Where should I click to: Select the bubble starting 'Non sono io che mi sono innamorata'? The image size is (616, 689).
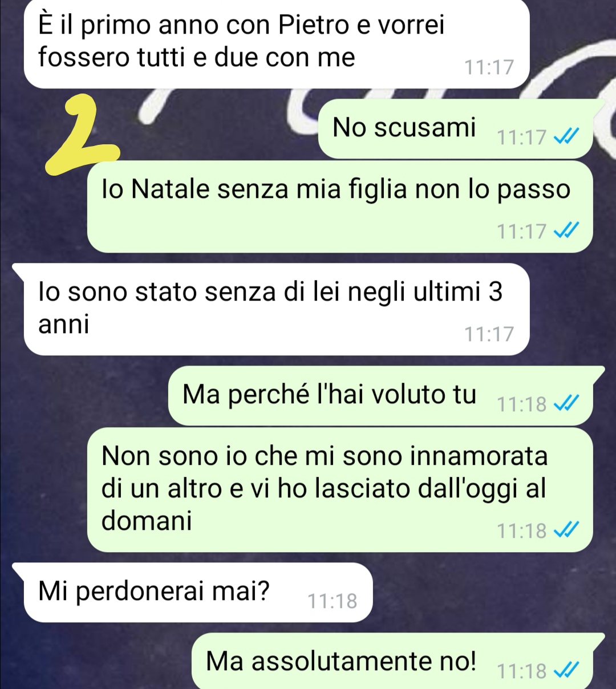click(x=340, y=490)
